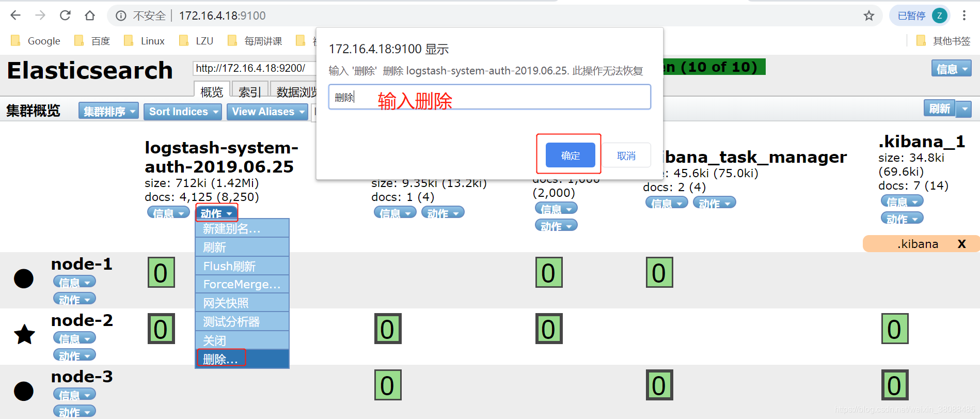Screen dimensions: 980x419
Task: View site info next to 不安全
Action: pos(121,16)
